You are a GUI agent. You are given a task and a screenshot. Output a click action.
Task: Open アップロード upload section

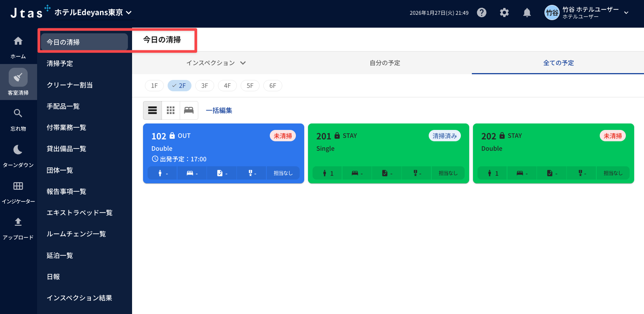18,228
